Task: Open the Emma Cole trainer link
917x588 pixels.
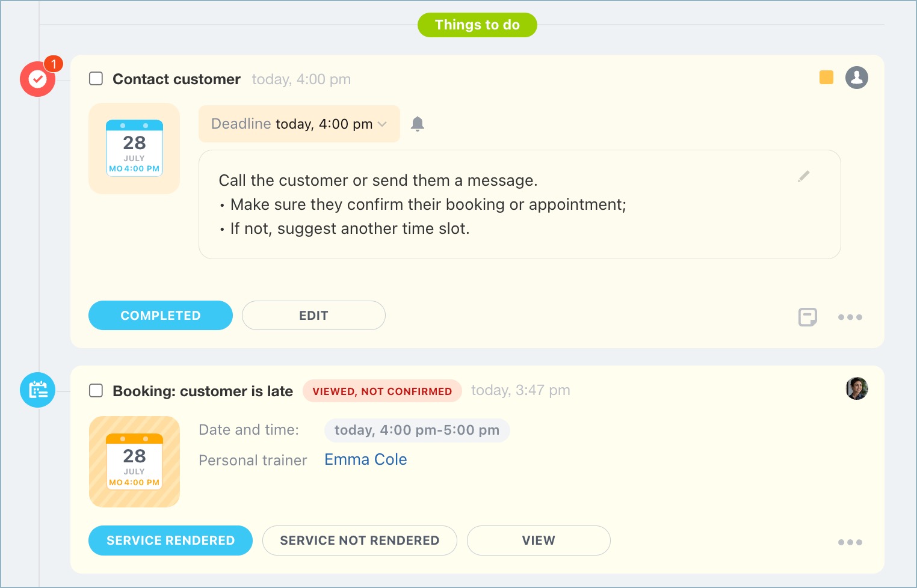Action: [365, 460]
